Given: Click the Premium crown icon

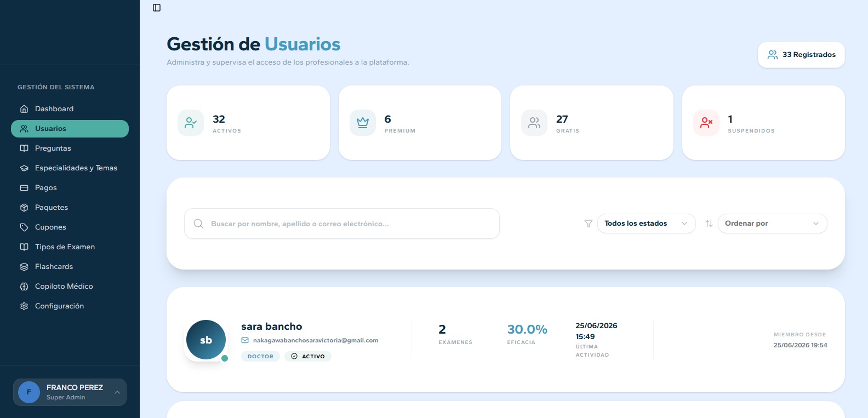Looking at the screenshot, I should point(363,123).
